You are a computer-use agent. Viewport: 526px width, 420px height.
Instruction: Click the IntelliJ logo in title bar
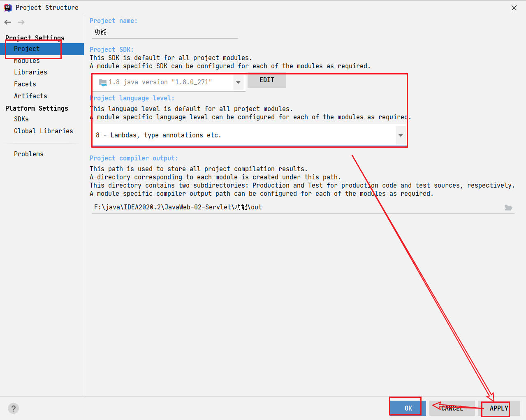[x=8, y=7]
